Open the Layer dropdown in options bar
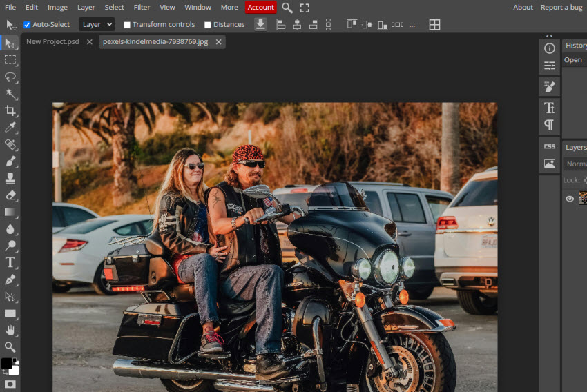587x392 pixels. click(x=97, y=24)
